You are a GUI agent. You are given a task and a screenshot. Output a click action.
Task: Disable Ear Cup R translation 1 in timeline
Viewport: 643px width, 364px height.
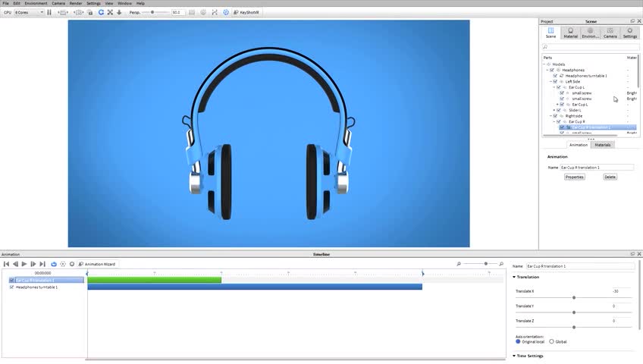11,281
